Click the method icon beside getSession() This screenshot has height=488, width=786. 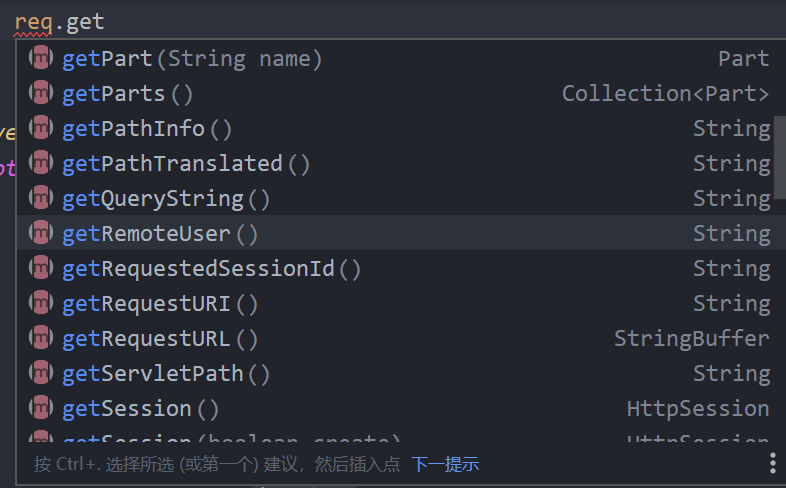tap(40, 409)
